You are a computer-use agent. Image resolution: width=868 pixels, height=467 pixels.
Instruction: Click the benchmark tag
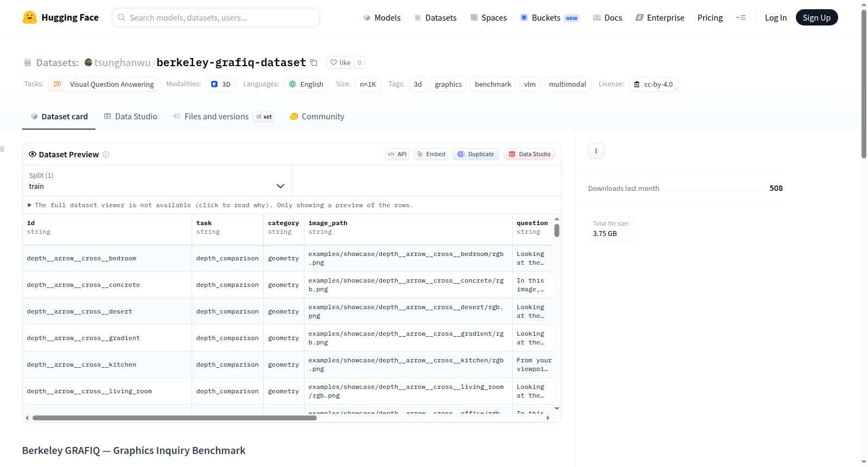pos(493,84)
